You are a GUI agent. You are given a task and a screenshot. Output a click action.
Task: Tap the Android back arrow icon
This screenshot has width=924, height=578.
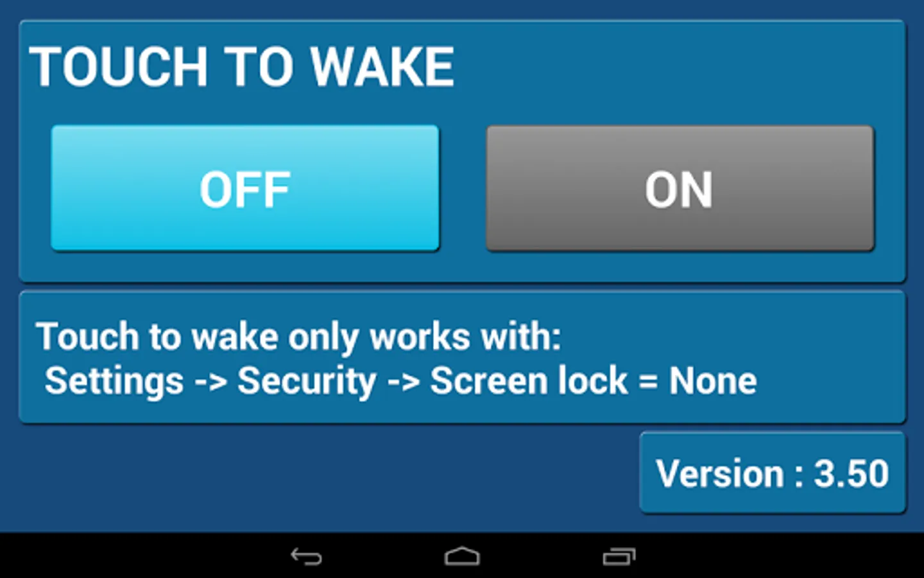click(306, 556)
